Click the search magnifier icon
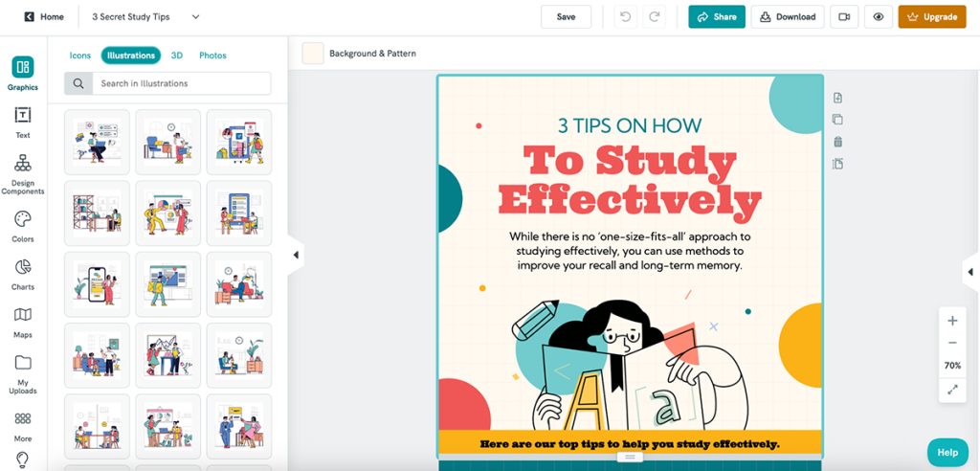Screen dimensions: 980x471 coord(78,83)
